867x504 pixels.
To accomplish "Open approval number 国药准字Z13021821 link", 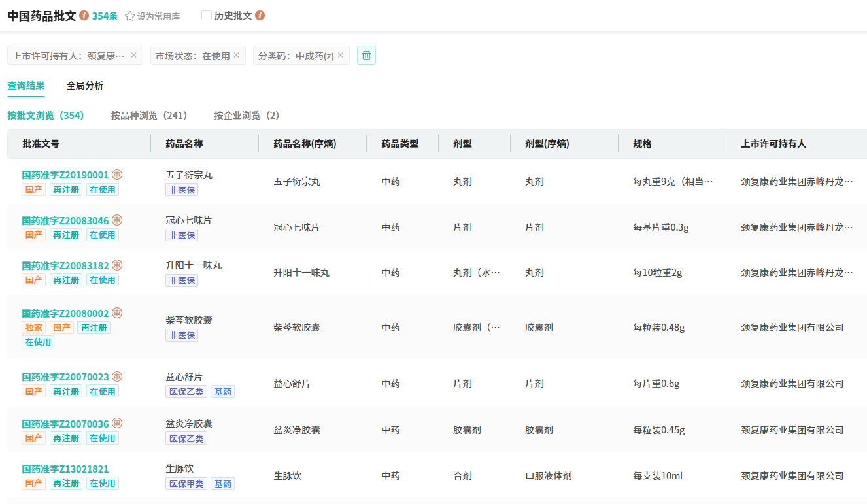I will click(x=65, y=469).
